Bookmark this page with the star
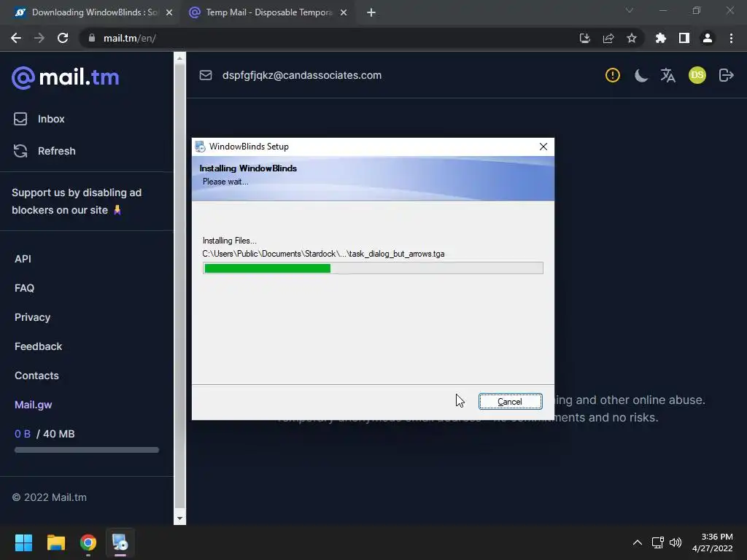 point(632,38)
